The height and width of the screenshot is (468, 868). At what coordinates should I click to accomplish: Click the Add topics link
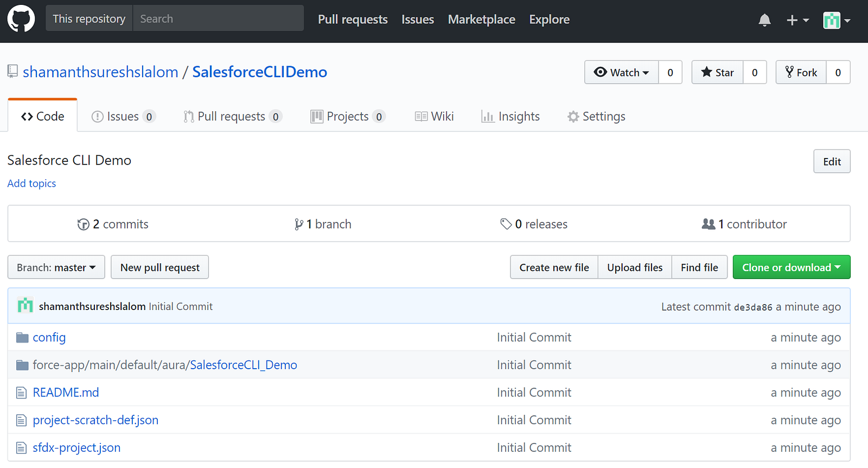[x=31, y=184]
